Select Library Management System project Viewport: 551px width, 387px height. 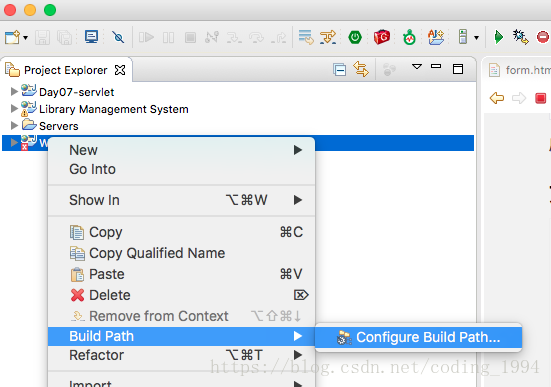point(114,109)
